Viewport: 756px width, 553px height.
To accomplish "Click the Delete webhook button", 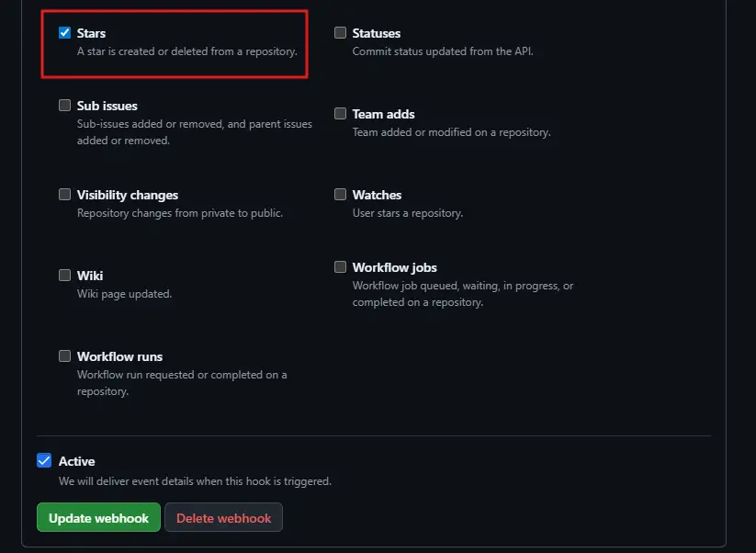I will [223, 517].
